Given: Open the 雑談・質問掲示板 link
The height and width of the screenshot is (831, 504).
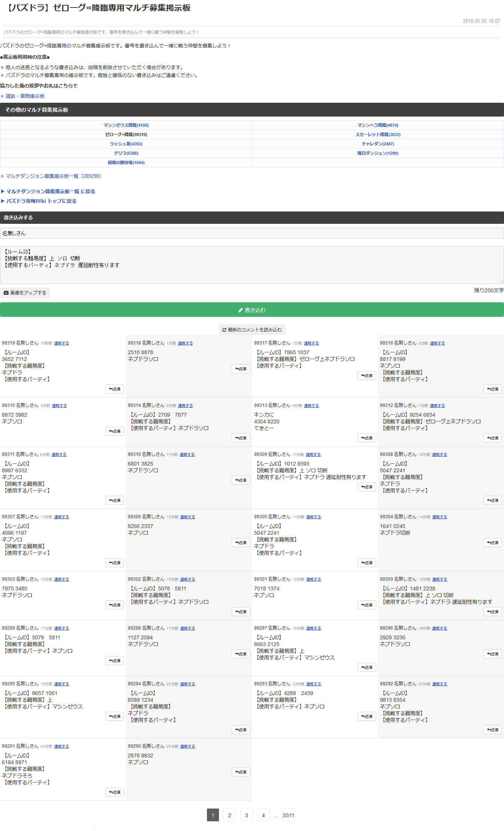Looking at the screenshot, I should pyautogui.click(x=25, y=96).
